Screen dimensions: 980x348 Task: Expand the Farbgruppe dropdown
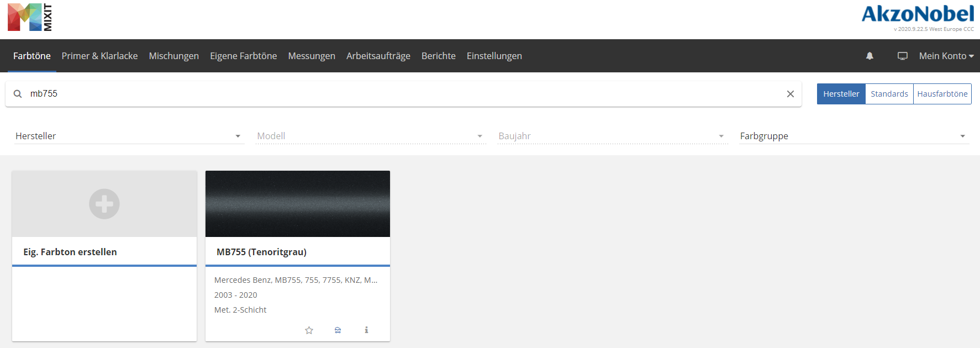coord(853,136)
